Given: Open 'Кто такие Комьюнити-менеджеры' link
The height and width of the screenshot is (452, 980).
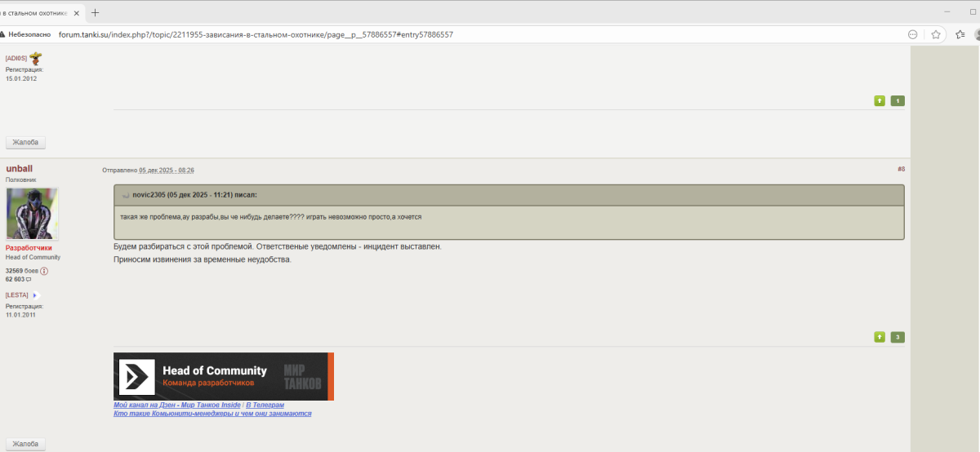Looking at the screenshot, I should point(212,414).
